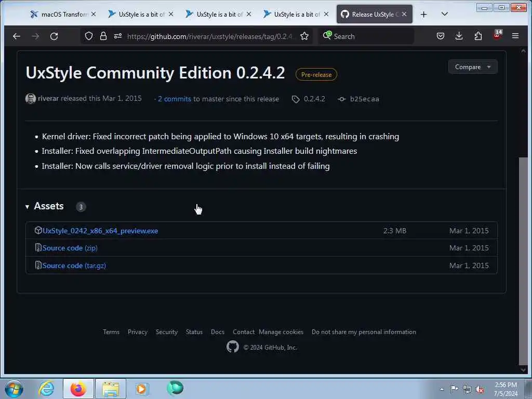Image resolution: width=532 pixels, height=399 pixels.
Task: Click zip file icon beside Source code (zip)
Action: tap(38, 248)
